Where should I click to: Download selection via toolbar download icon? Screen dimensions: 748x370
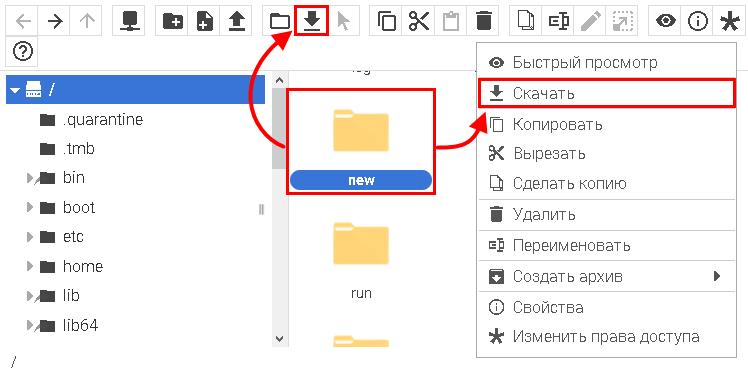(x=312, y=21)
